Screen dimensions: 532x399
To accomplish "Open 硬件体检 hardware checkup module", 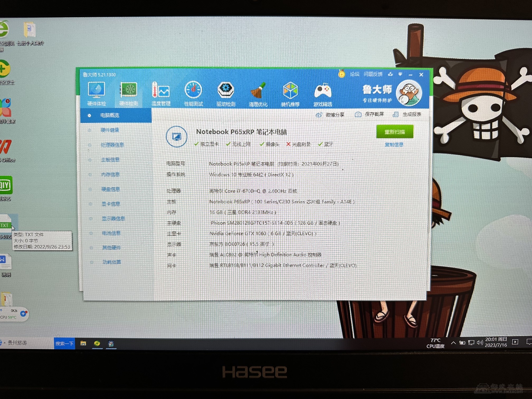I will 96,93.
